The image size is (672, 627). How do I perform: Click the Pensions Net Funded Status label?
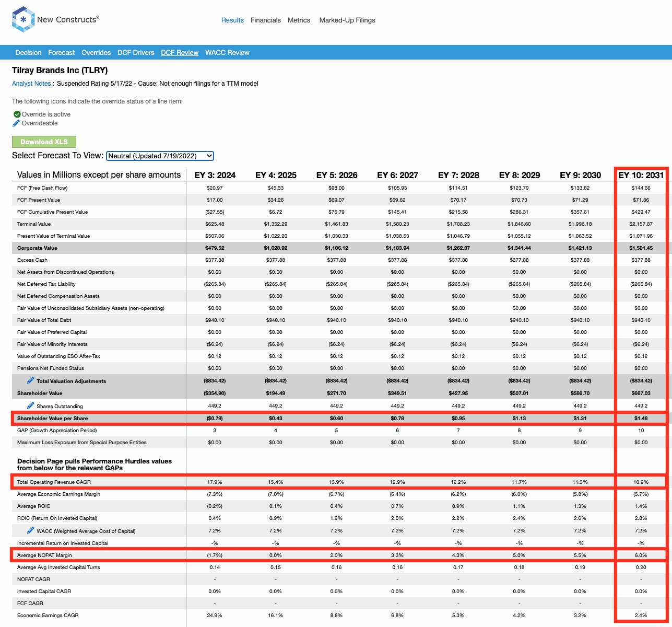(51, 368)
